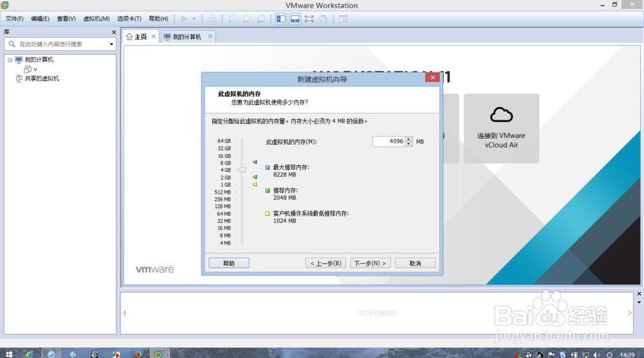This screenshot has height=358, width=644.
Task: Open the power options dropdown arrow
Action: [x=194, y=19]
